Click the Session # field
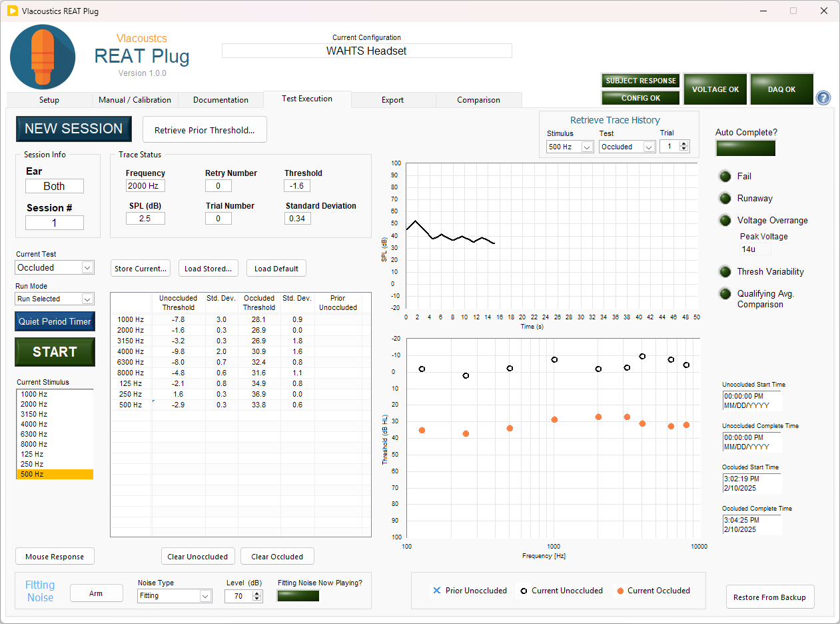The height and width of the screenshot is (624, 840). pyautogui.click(x=55, y=223)
